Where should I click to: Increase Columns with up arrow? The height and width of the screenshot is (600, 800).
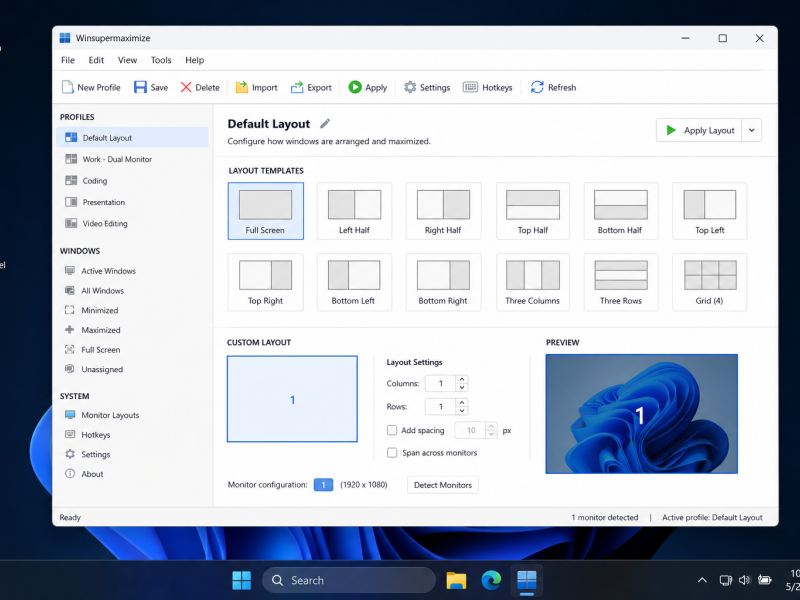[462, 379]
